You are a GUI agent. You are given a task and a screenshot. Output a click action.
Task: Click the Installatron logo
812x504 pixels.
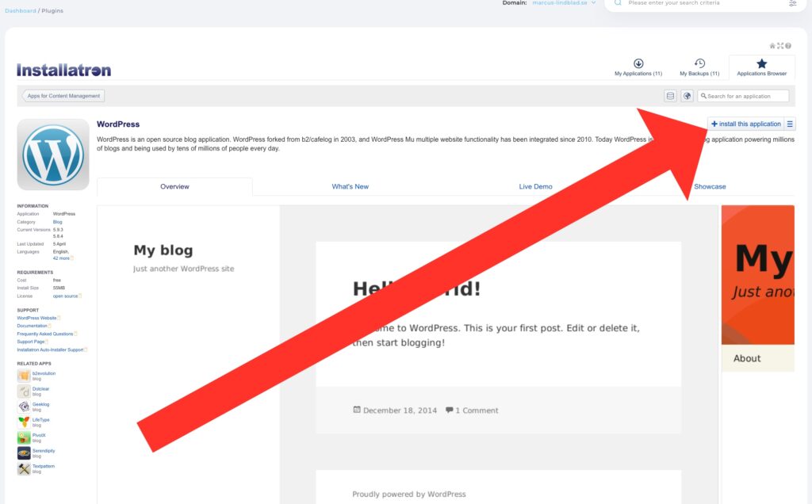pyautogui.click(x=63, y=70)
